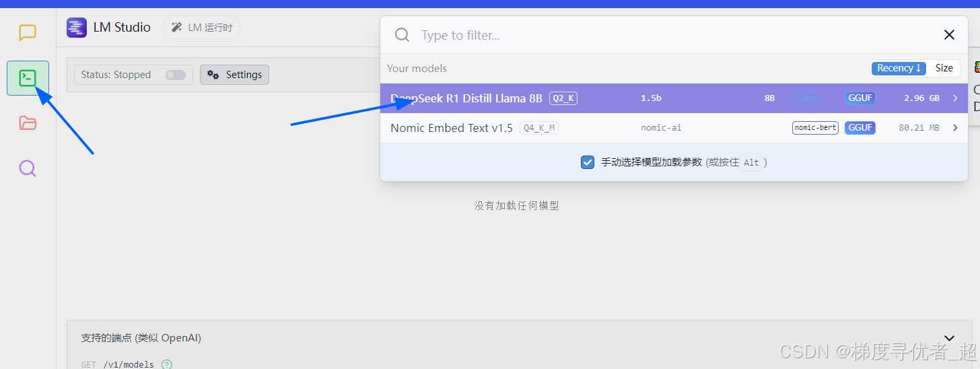Open the Chat sidebar icon
This screenshot has width=980, height=369.
click(28, 33)
